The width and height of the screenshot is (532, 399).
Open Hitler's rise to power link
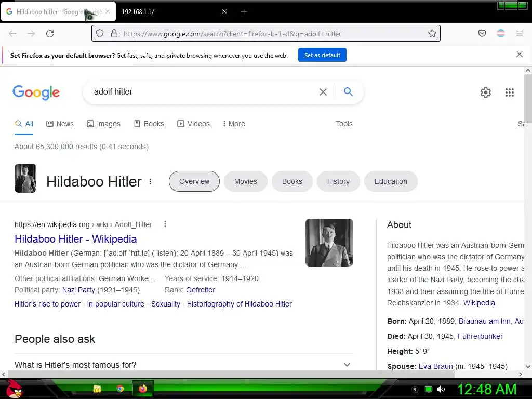point(47,304)
